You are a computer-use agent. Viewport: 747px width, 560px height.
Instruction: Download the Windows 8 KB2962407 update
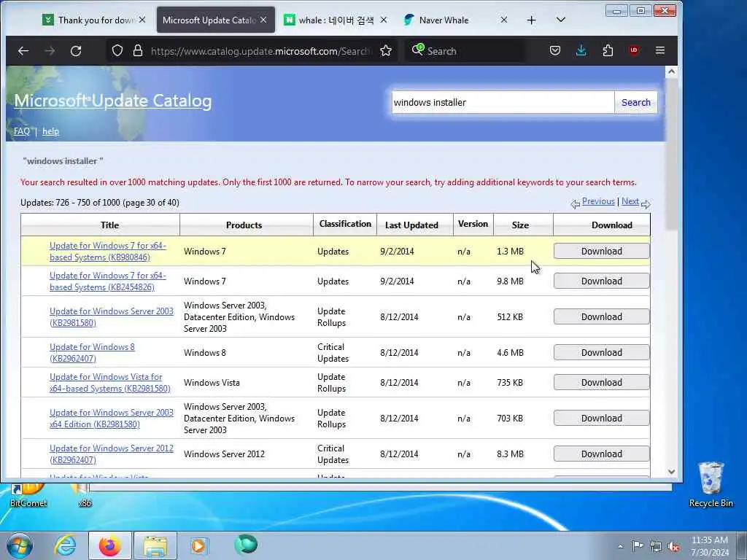[601, 352]
